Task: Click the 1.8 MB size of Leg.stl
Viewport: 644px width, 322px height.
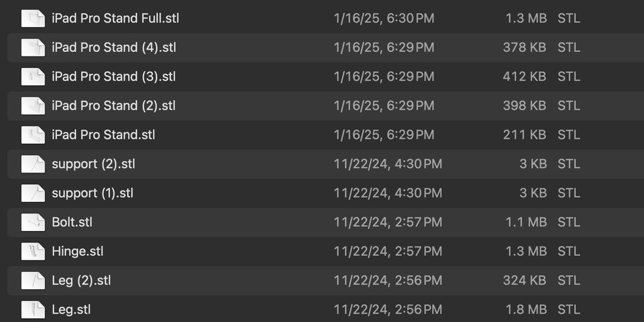Action: (x=526, y=310)
